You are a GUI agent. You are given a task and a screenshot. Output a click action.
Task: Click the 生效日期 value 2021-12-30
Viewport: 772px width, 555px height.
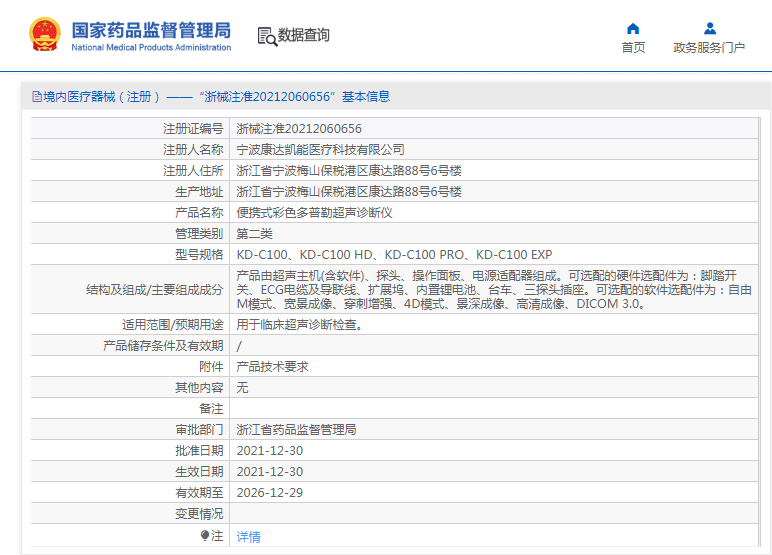[270, 472]
